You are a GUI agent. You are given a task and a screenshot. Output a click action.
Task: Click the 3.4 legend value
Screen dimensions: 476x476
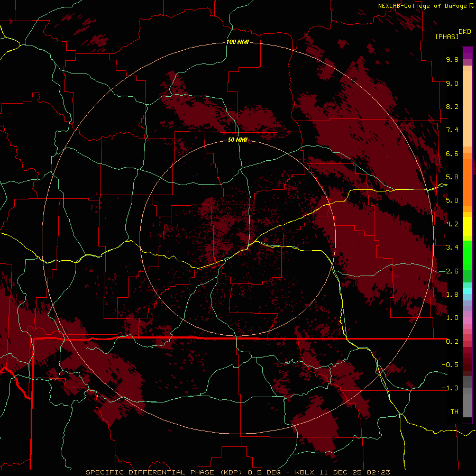pyautogui.click(x=452, y=248)
